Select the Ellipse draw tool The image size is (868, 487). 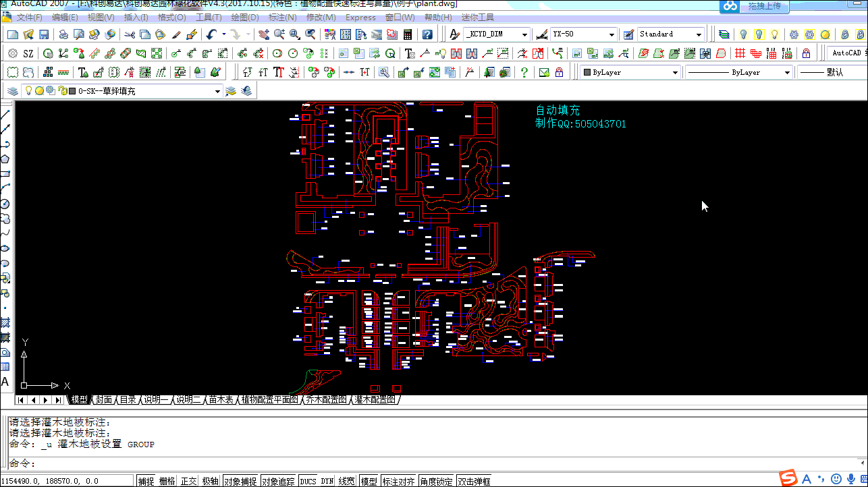(x=5, y=248)
